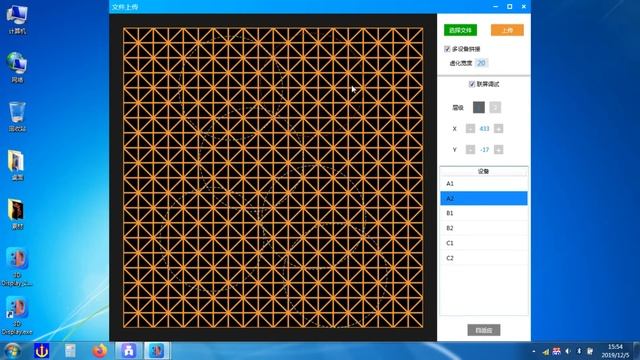640x360 pixels.
Task: Open the 3D Display.exe shortcut icon
Action: click(x=17, y=316)
